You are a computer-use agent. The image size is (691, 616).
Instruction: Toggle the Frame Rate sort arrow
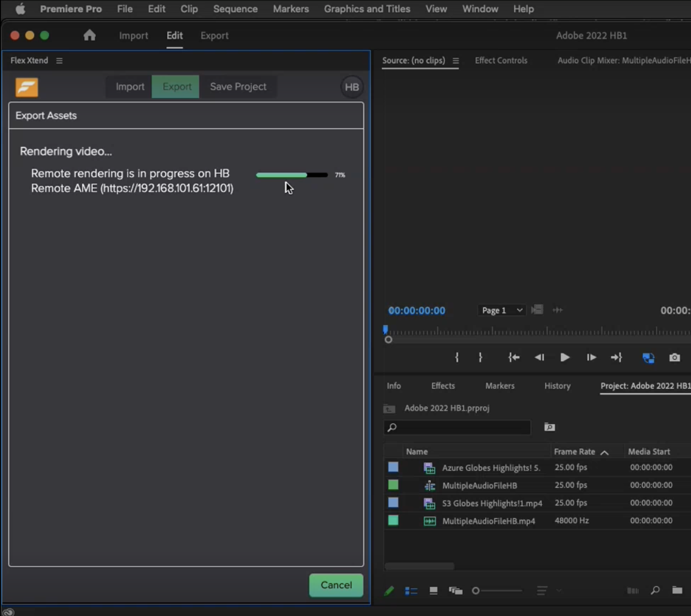[x=605, y=452]
